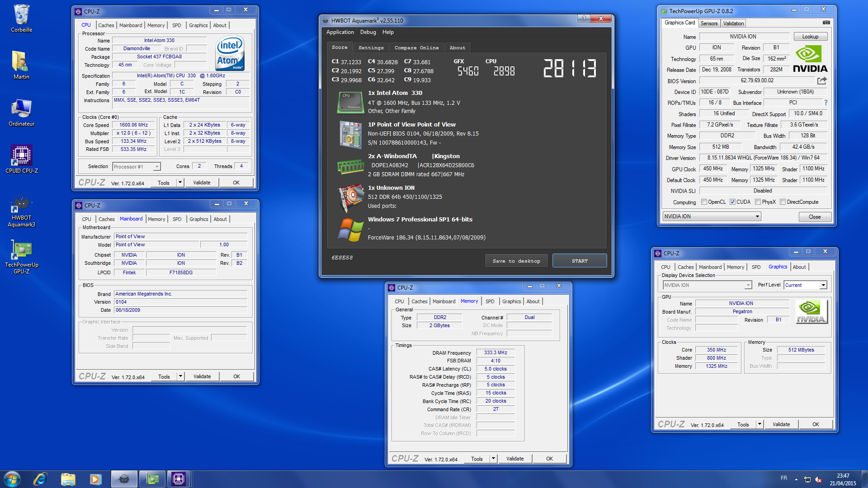Screen dimensions: 868x488
Task: Enable the DirectCompute checkbox in GPU-Z
Action: coord(783,202)
